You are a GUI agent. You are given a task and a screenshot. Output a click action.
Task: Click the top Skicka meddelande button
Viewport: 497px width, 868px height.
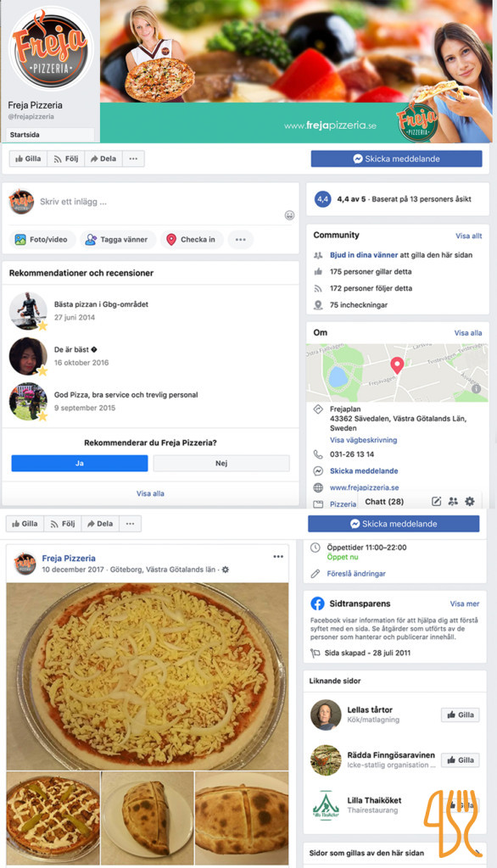coord(396,159)
